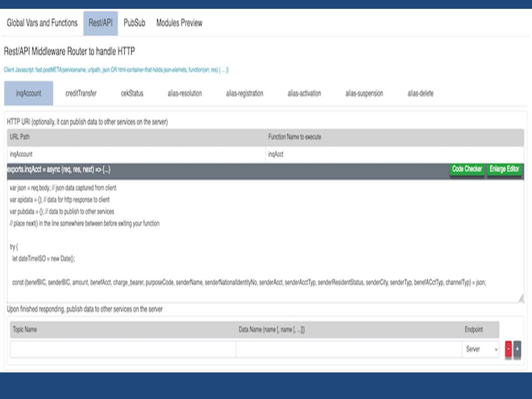Select the inqAccount route tab
This screenshot has width=532, height=399.
(x=29, y=93)
